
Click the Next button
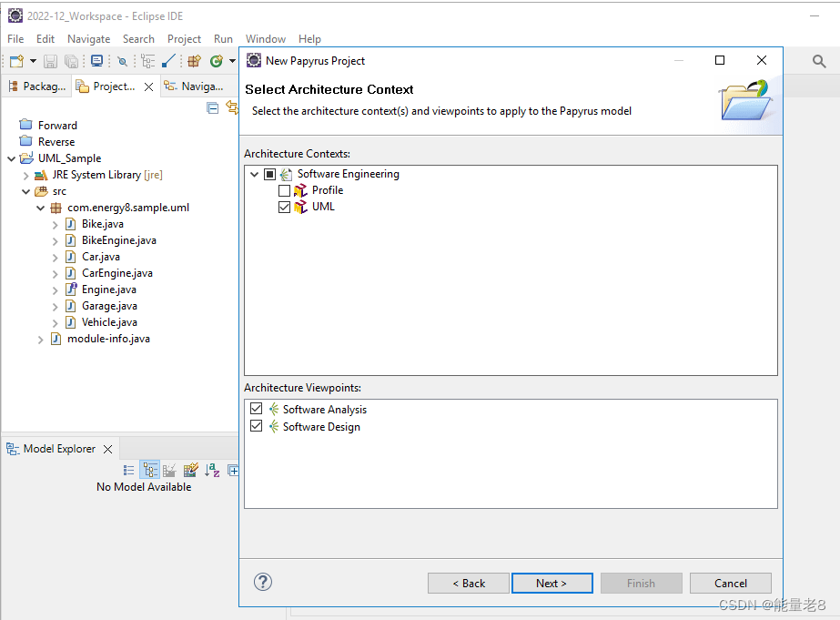click(552, 583)
